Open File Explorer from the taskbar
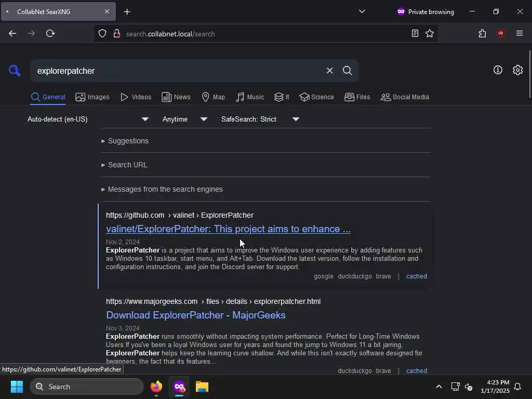Screen dimensions: 532x399 coord(202,387)
